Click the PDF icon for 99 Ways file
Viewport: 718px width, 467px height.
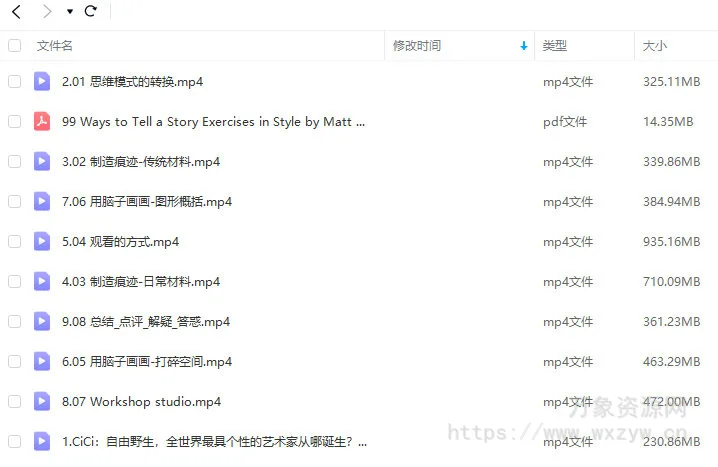tap(42, 122)
